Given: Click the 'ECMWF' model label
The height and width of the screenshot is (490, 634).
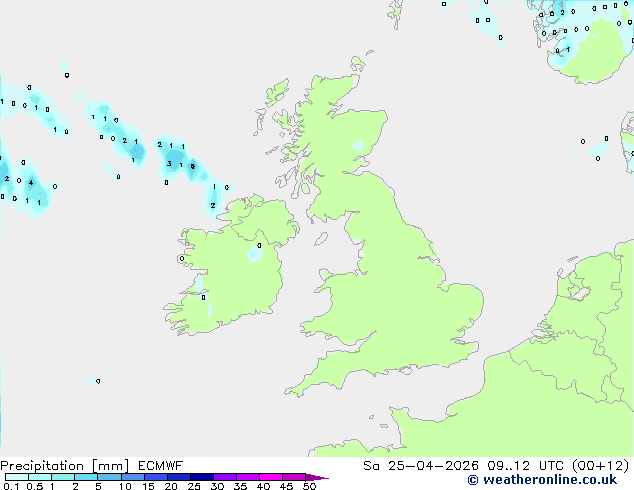Looking at the screenshot, I should [x=161, y=466].
